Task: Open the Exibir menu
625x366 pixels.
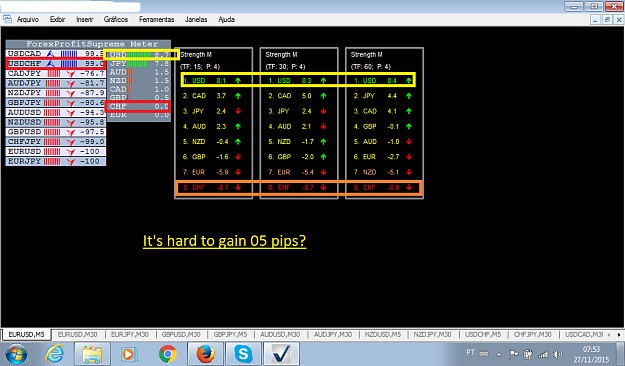Action: click(57, 19)
